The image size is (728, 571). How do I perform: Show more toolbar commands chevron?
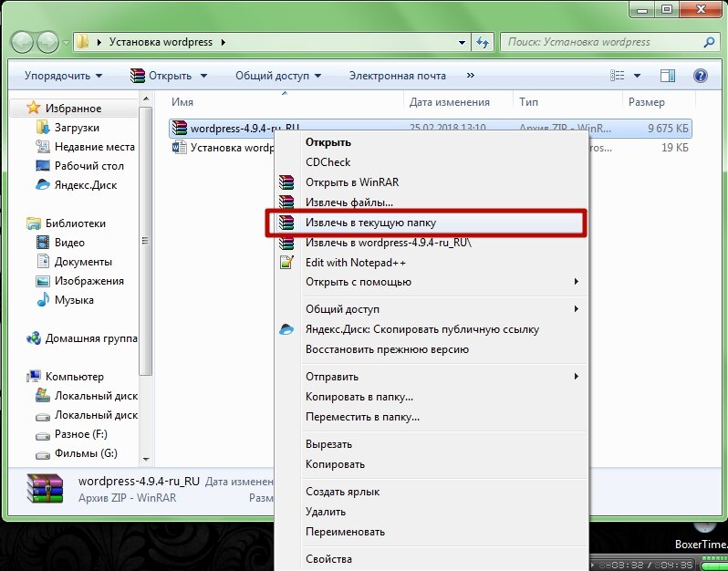[x=471, y=75]
